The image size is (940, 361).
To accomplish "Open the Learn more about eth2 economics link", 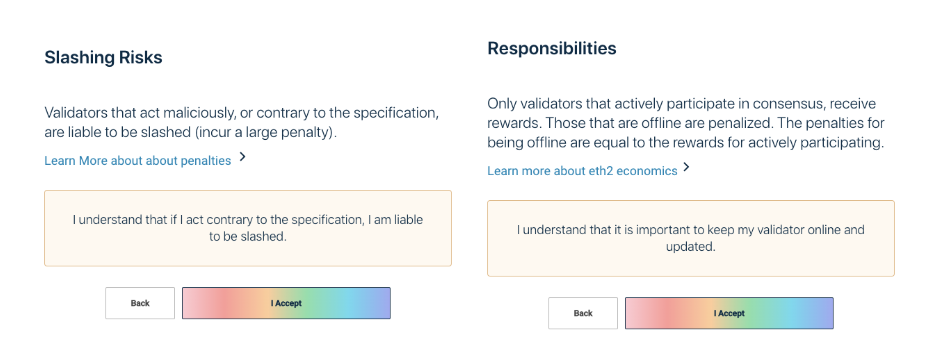I will tap(582, 171).
